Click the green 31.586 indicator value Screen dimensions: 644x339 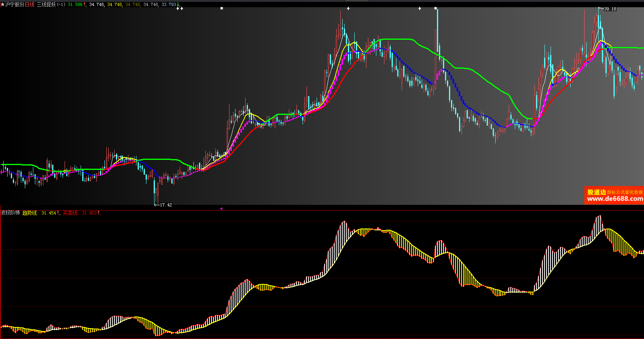[75, 4]
